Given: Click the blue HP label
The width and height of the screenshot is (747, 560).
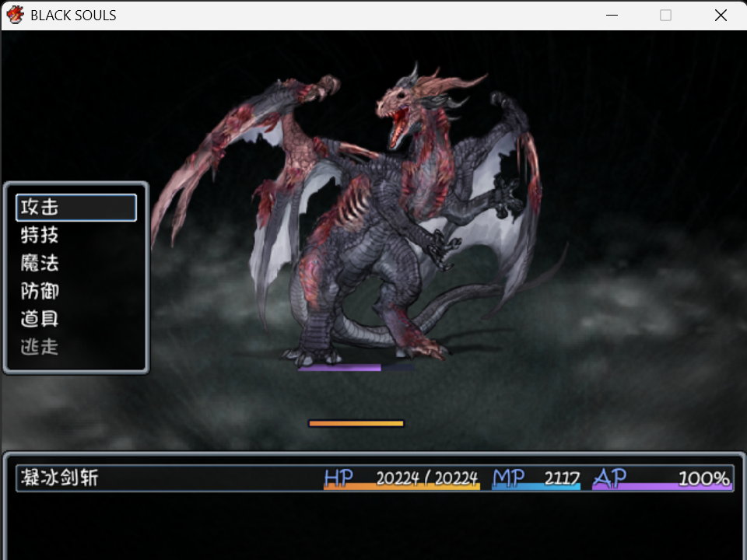Looking at the screenshot, I should coord(338,478).
